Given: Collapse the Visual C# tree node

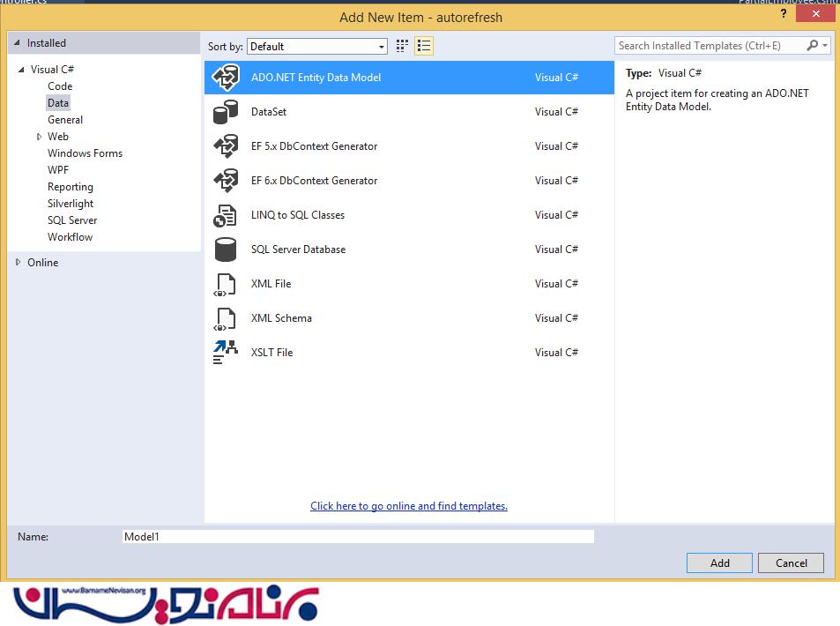Looking at the screenshot, I should [x=22, y=70].
